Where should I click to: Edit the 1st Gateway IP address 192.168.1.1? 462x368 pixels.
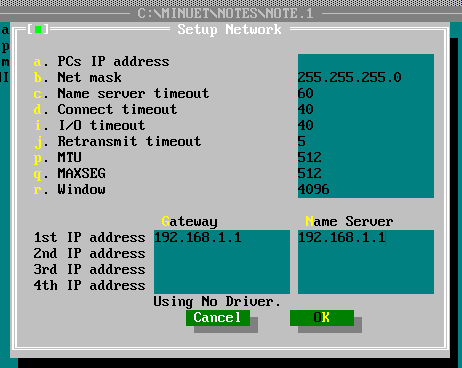point(222,238)
